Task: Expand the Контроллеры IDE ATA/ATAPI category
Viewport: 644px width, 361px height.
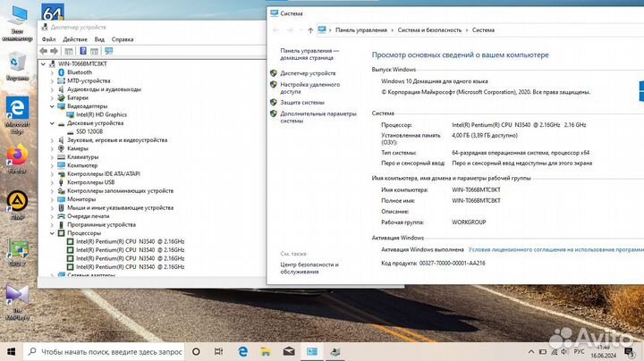Action: 52,174
